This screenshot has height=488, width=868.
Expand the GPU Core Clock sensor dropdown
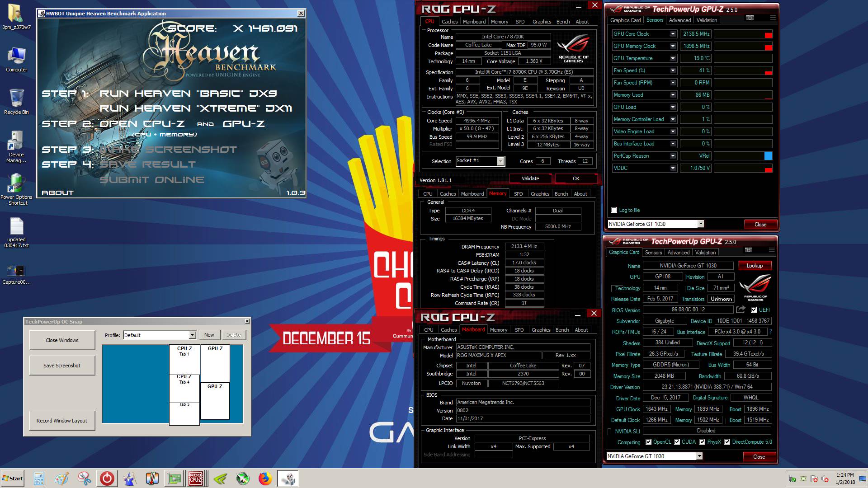pyautogui.click(x=673, y=34)
